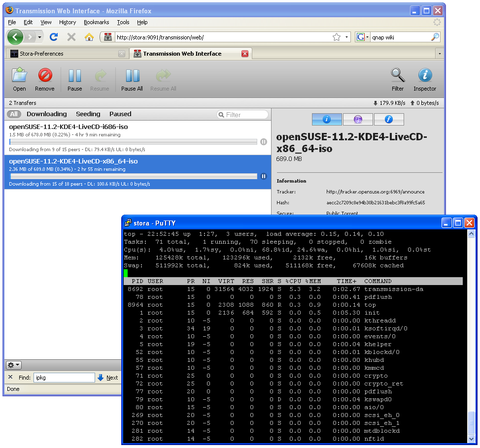The image size is (480, 448).
Task: Show Downloading transfers filter
Action: coord(46,114)
